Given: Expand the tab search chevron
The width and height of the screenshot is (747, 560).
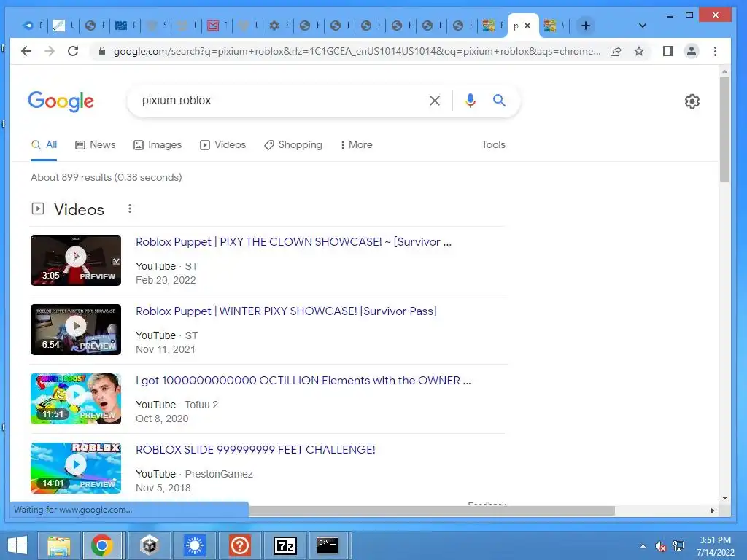Looking at the screenshot, I should (x=642, y=26).
